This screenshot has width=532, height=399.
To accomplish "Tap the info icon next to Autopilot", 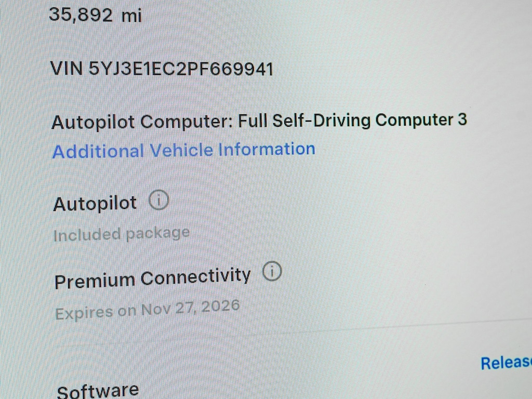I will tap(158, 200).
